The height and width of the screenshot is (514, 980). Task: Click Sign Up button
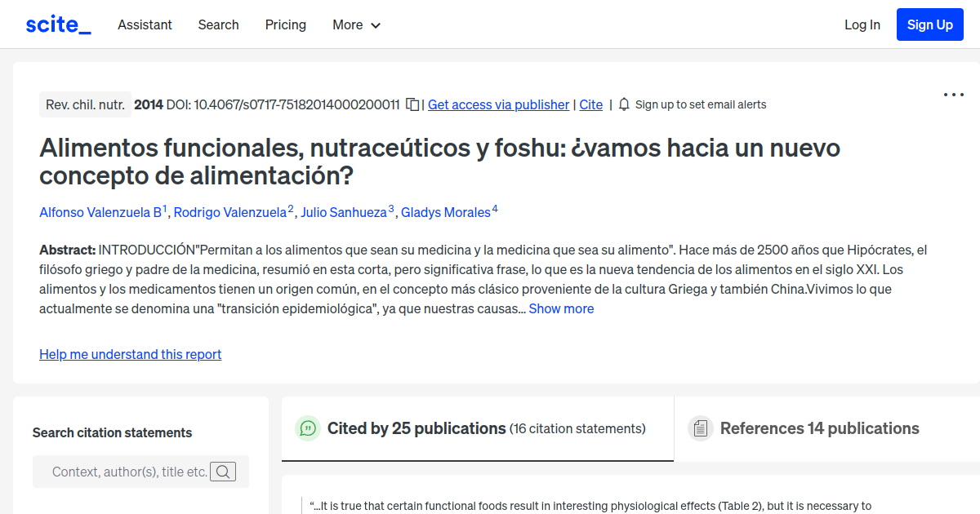[x=929, y=24]
